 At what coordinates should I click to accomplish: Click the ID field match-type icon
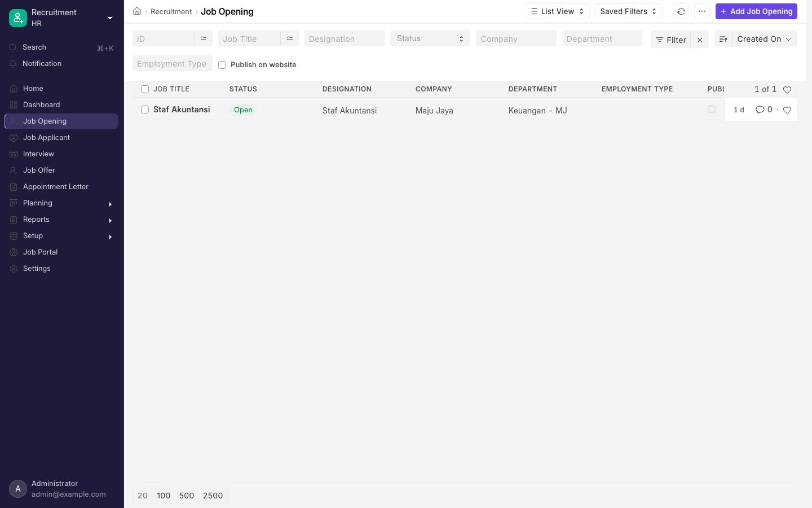(204, 38)
